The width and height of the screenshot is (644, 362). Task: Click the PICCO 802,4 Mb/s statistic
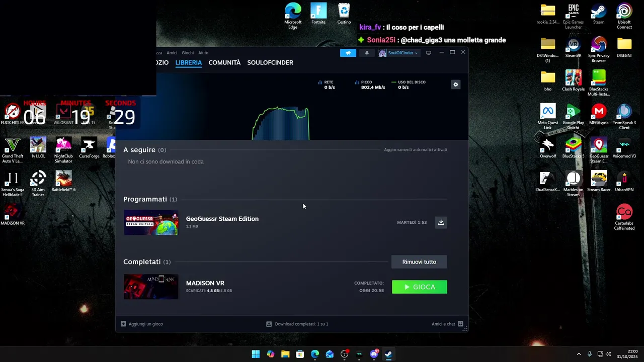pyautogui.click(x=370, y=84)
